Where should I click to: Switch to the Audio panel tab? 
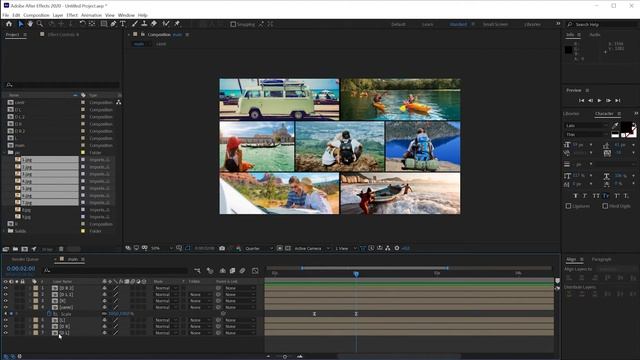595,35
